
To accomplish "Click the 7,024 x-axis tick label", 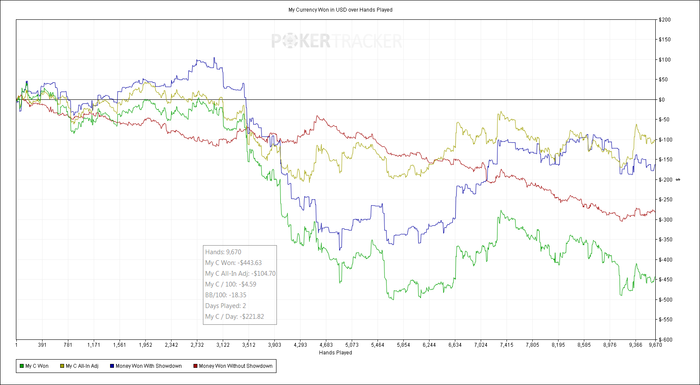I will [481, 345].
